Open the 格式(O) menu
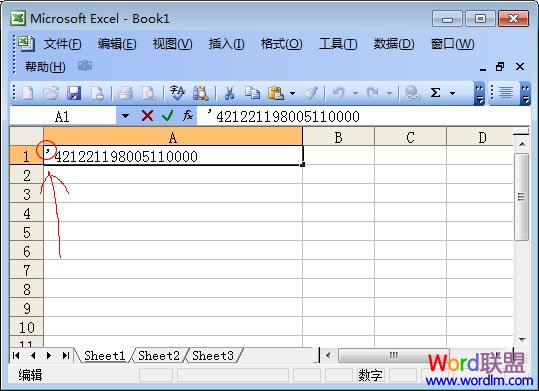 click(x=282, y=44)
